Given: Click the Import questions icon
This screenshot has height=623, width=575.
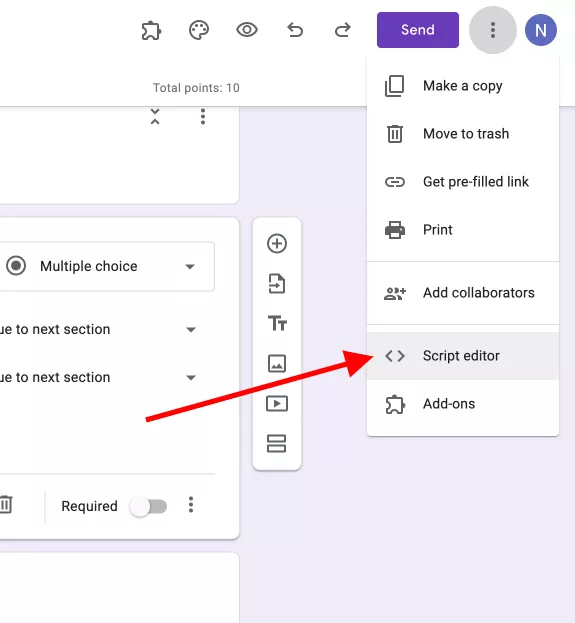Looking at the screenshot, I should 277,284.
